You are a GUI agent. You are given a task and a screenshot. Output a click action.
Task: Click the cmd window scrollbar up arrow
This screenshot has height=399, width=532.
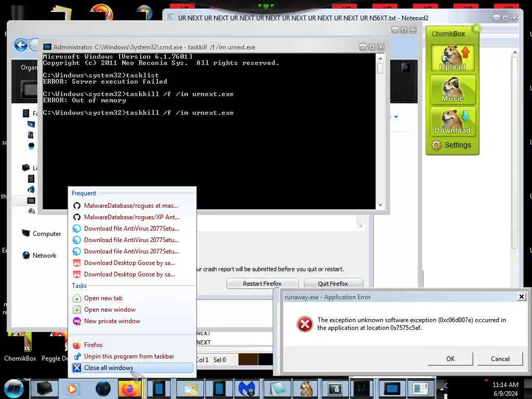380,59
